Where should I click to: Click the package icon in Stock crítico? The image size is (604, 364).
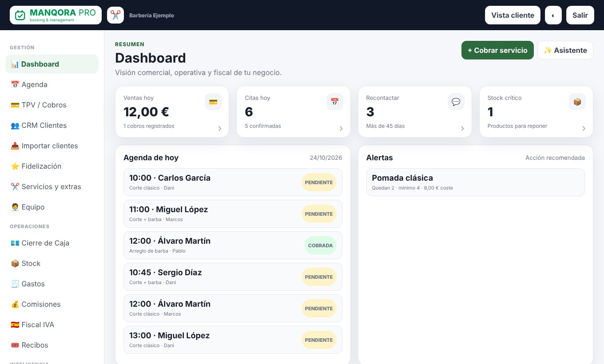pos(577,102)
